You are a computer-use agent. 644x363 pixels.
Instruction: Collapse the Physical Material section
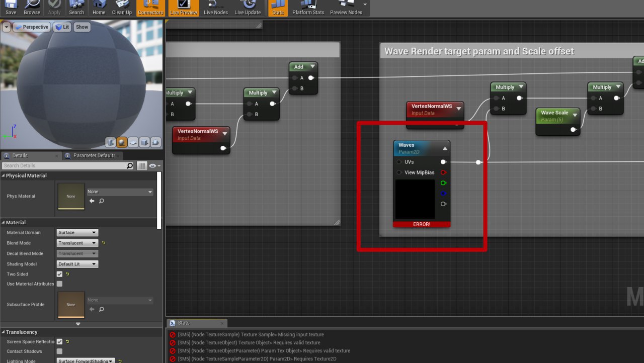pos(4,175)
